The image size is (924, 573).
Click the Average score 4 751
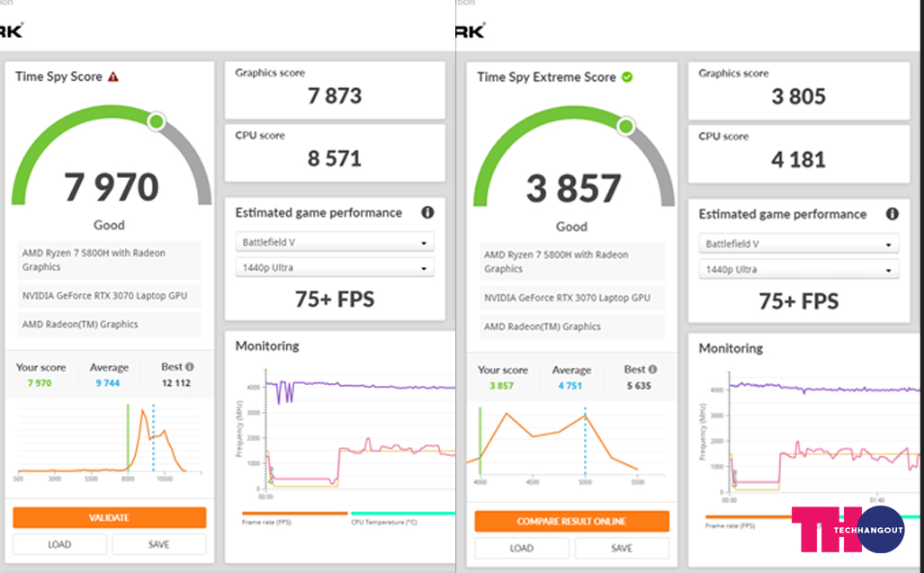[570, 386]
